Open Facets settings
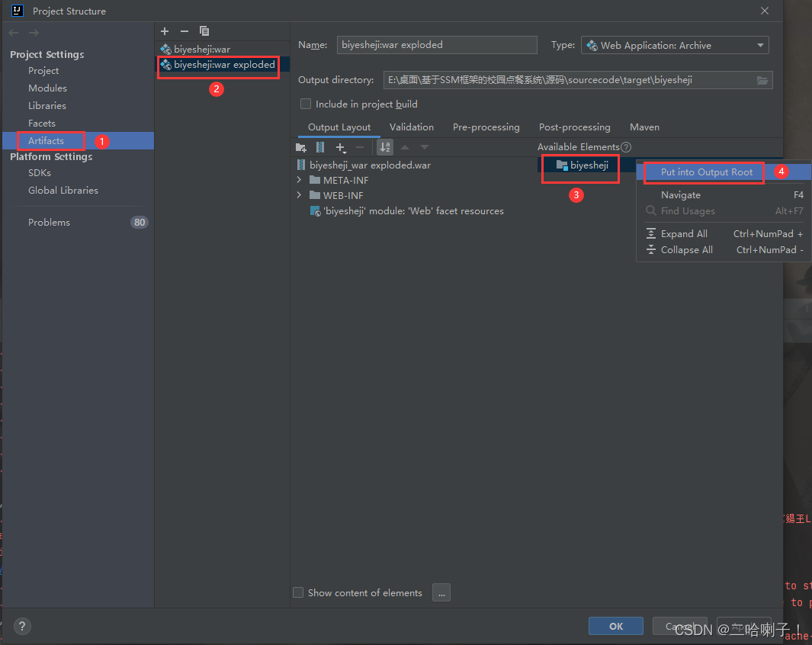The height and width of the screenshot is (645, 812). pos(41,124)
